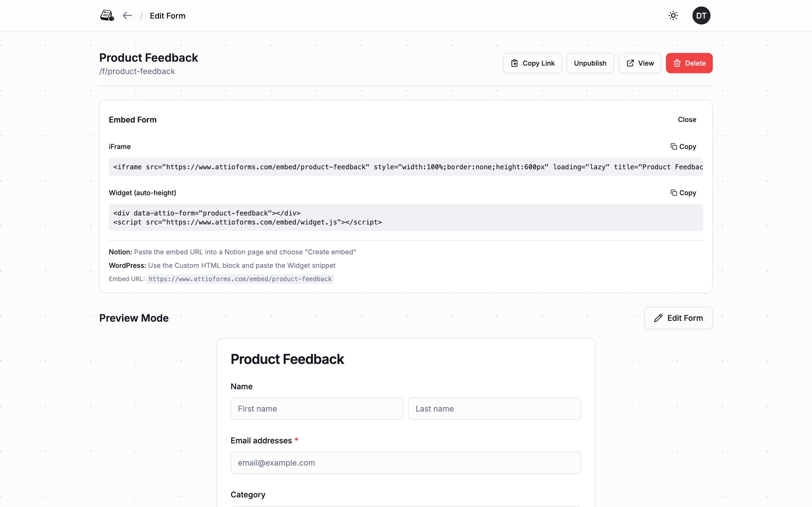Screen dimensions: 812x507
Task: Unpublish the Product Feedback form
Action: [590, 63]
